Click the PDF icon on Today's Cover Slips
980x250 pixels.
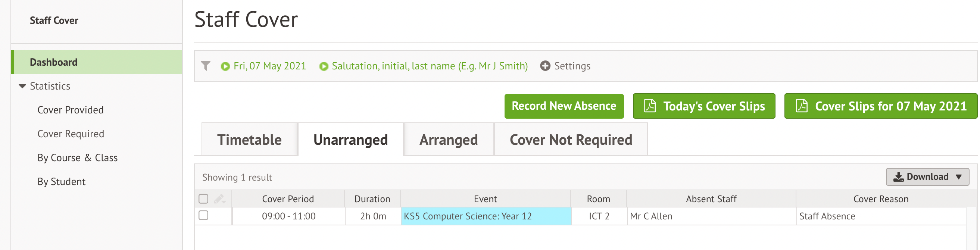[x=650, y=106]
